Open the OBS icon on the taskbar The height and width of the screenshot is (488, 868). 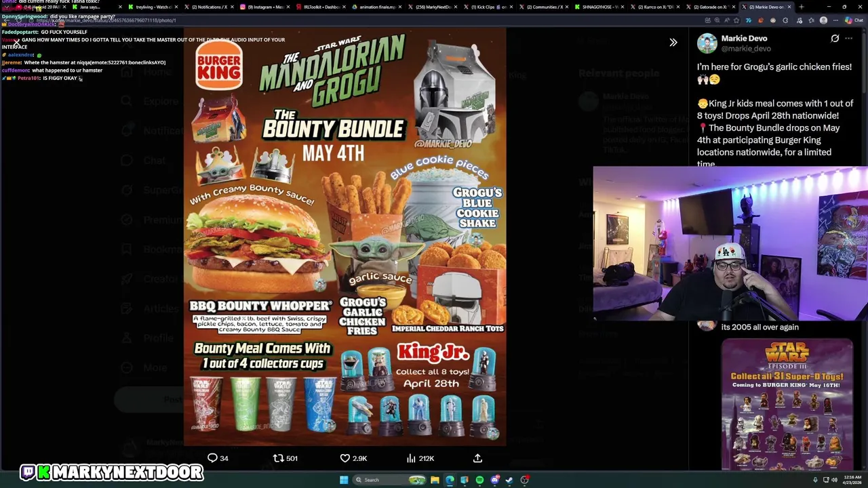coord(524,480)
